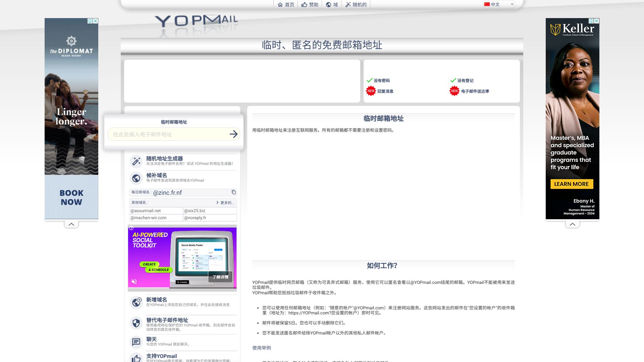Open the 随机地址生成器 link
Image resolution: width=644 pixels, height=362 pixels.
[165, 159]
